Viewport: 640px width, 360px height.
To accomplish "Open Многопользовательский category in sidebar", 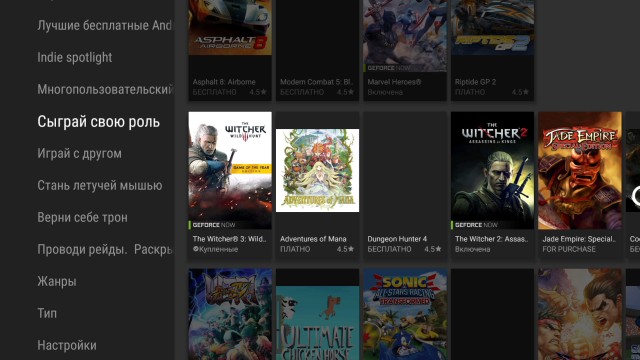I will [x=105, y=89].
